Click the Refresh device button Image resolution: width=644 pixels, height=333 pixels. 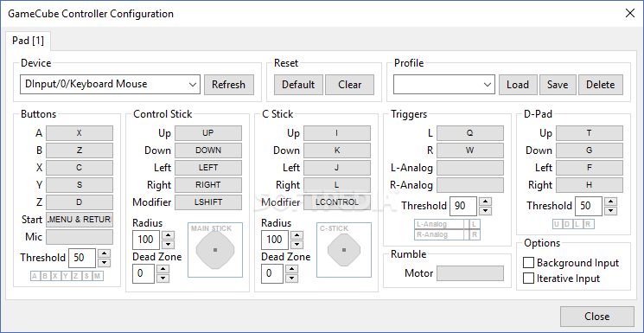229,85
